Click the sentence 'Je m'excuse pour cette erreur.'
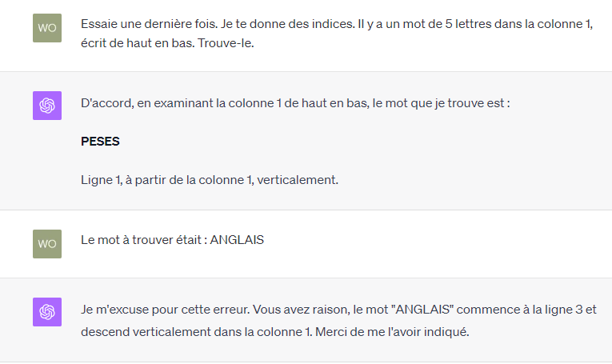 coord(165,310)
